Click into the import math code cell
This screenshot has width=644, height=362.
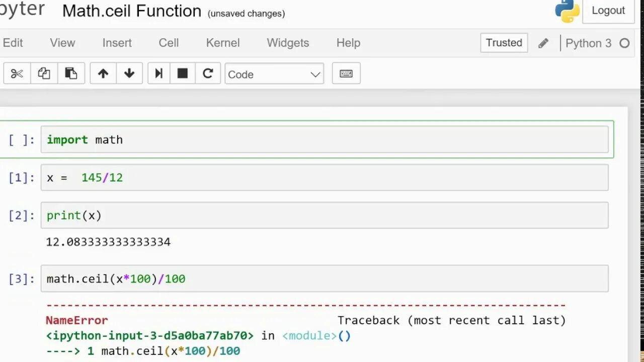pos(324,140)
